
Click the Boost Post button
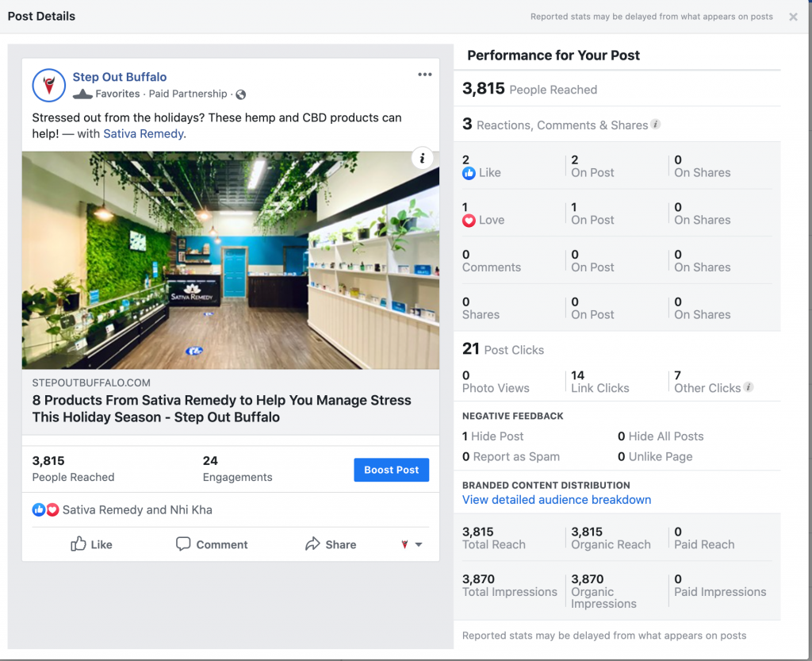(392, 470)
